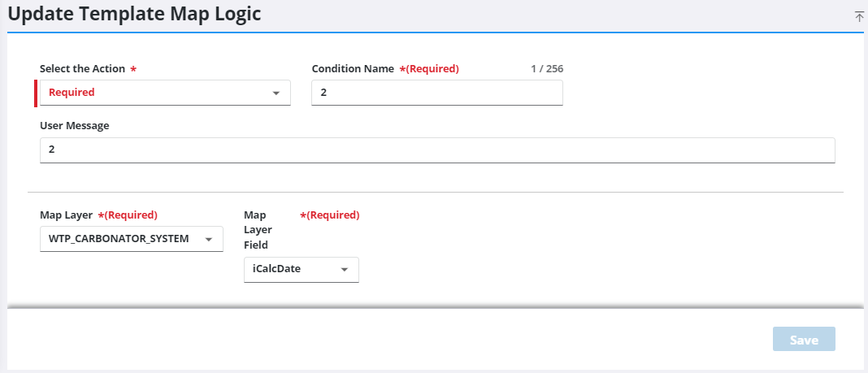868x373 pixels.
Task: Click the 1 / 256 character counter
Action: click(546, 69)
